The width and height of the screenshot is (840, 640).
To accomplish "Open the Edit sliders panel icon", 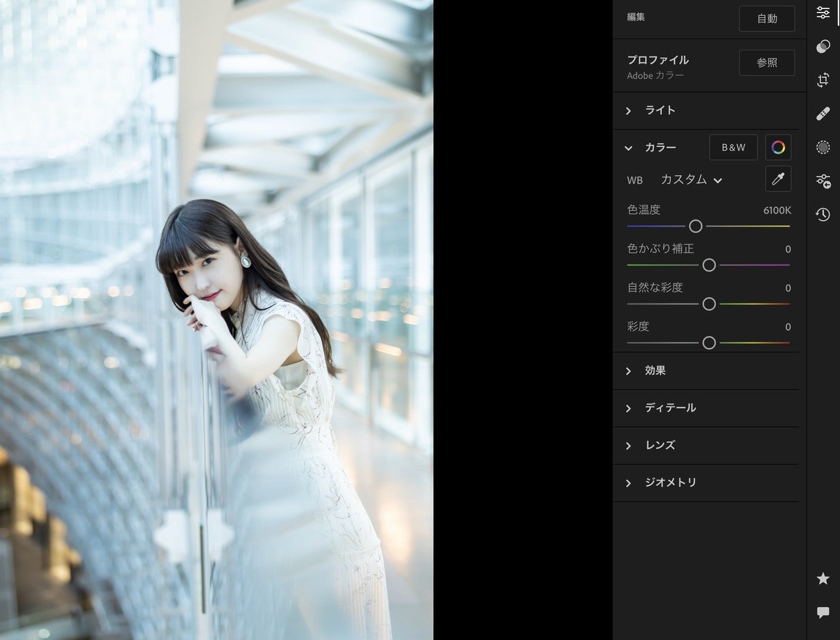I will (x=823, y=12).
